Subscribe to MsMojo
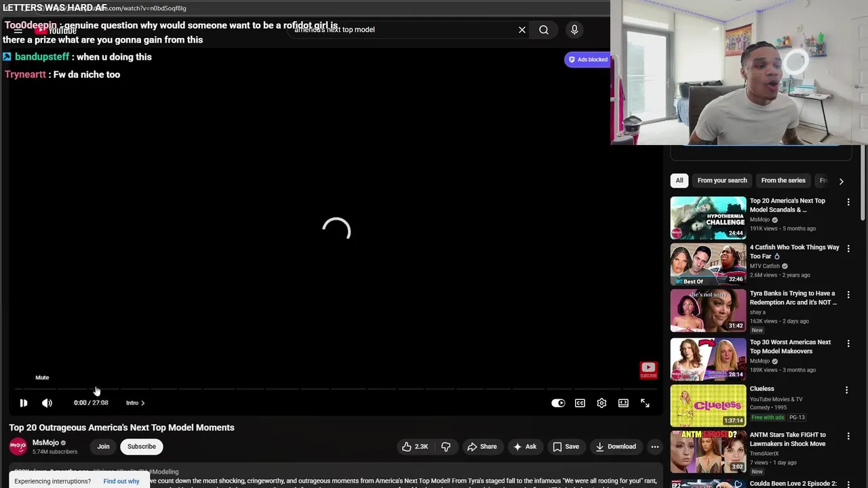 [142, 447]
